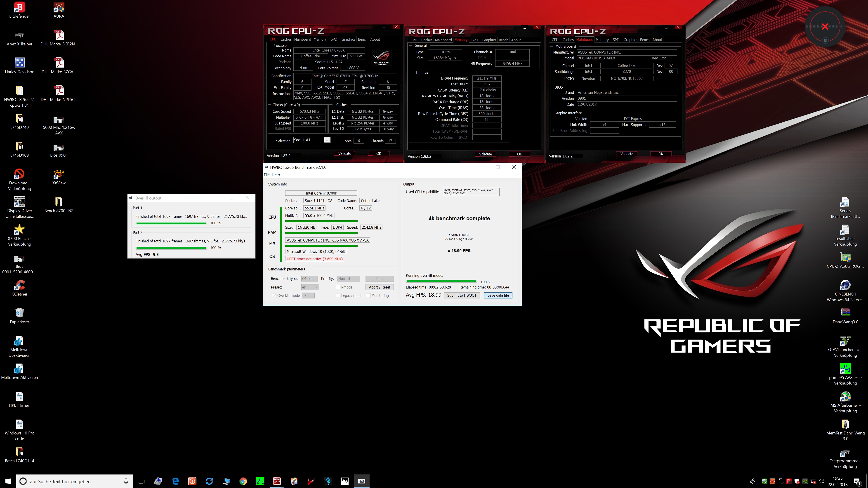868x488 pixels.
Task: Open the CCleaner desktop icon
Action: point(19,288)
